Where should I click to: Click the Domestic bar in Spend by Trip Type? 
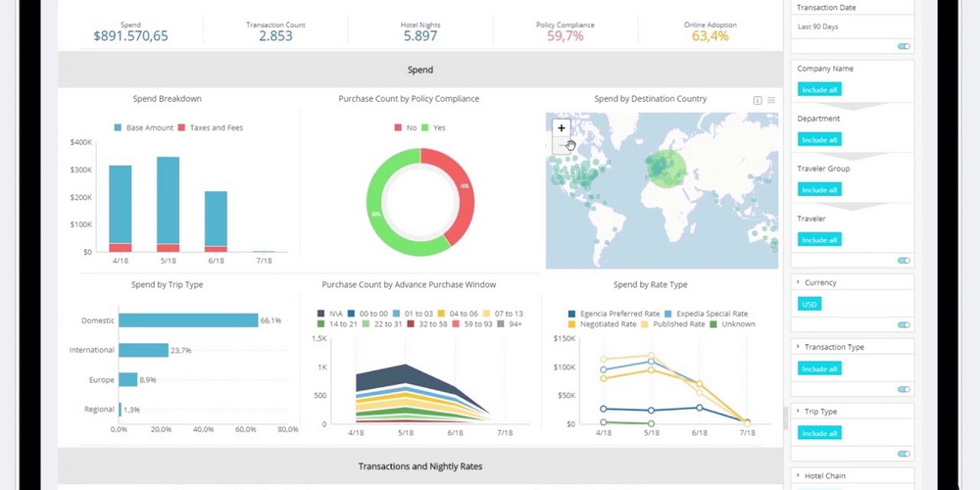point(188,320)
